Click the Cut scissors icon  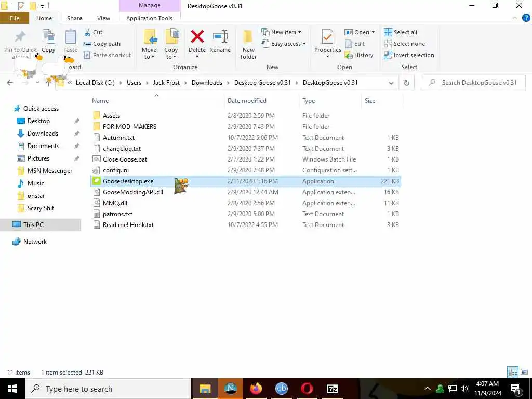pyautogui.click(x=87, y=32)
